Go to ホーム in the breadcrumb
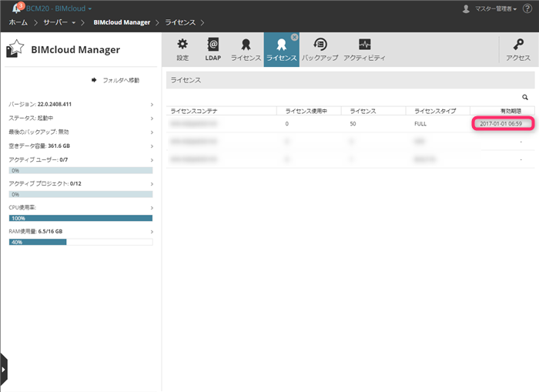Viewport: 539px width, 392px height. click(x=18, y=22)
